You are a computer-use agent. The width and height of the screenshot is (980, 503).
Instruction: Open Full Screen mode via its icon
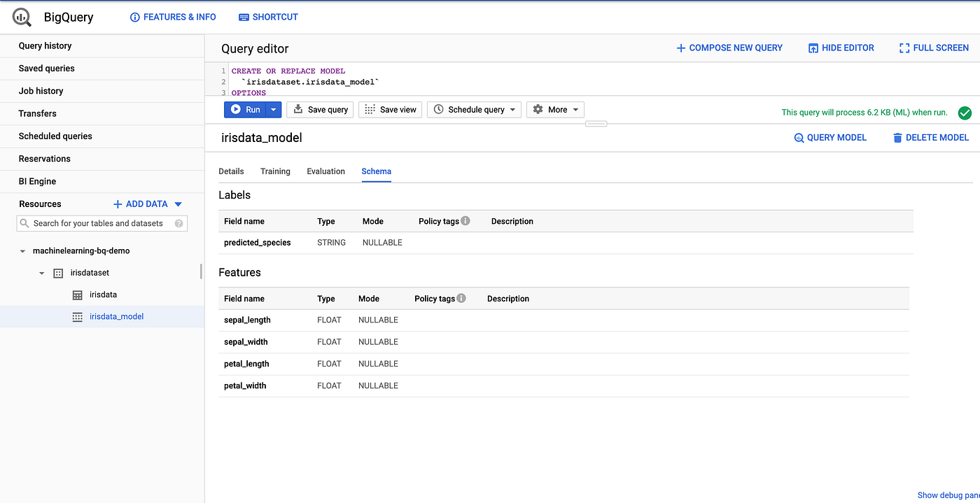903,48
